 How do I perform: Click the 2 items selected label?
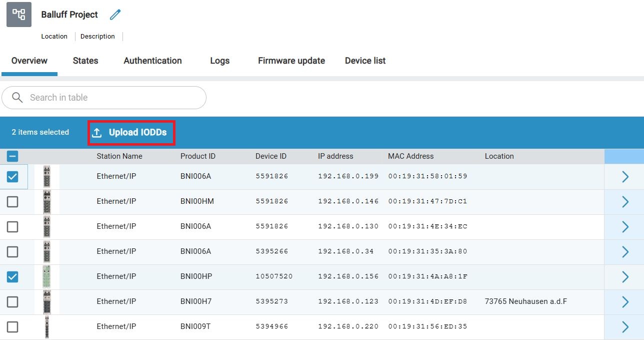tap(40, 132)
